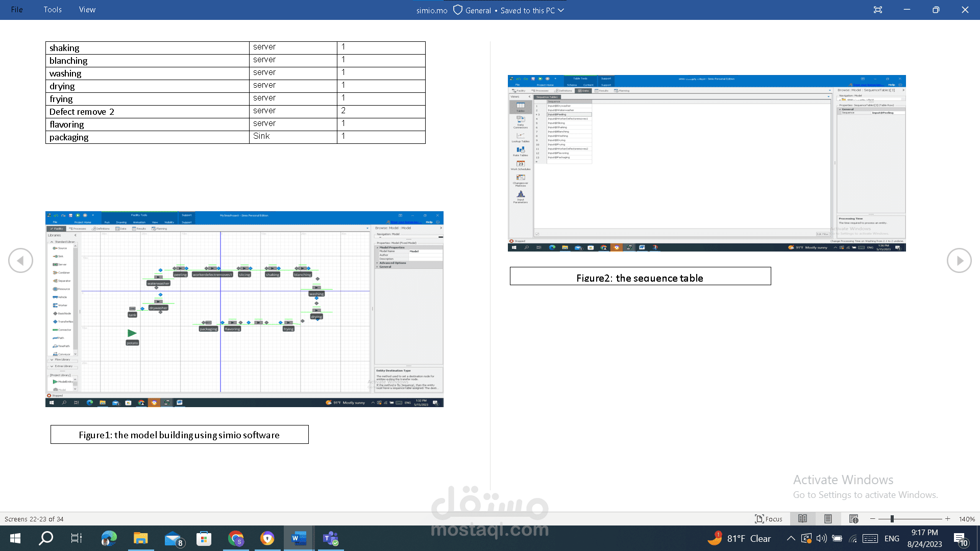
Task: Open File Explorer from the taskbar
Action: [140, 538]
